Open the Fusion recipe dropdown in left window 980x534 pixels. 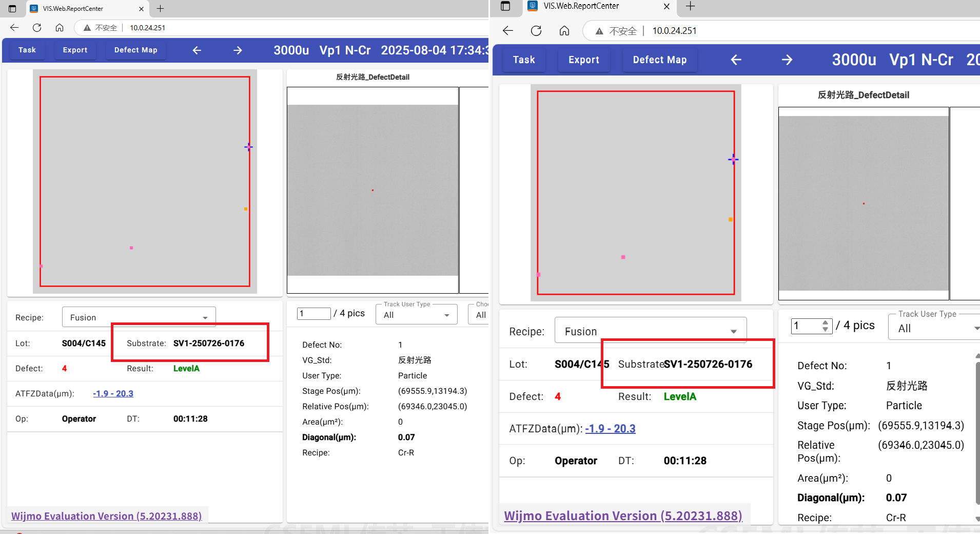139,317
